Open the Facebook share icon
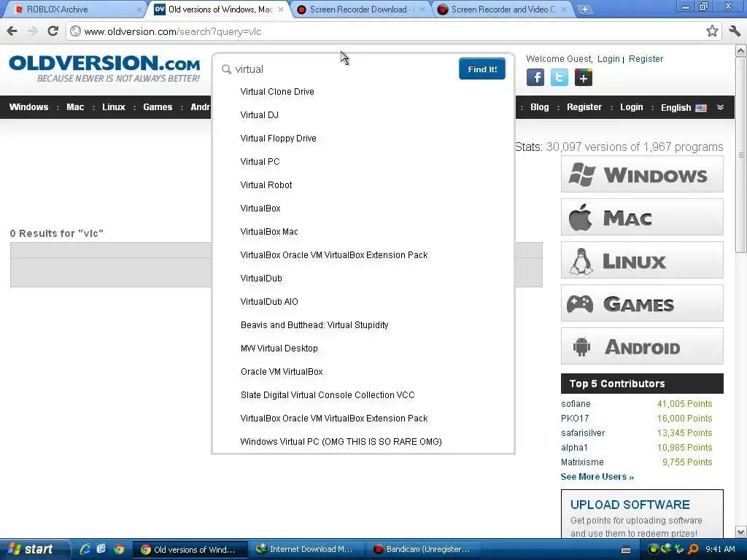This screenshot has width=747, height=560. [x=535, y=77]
